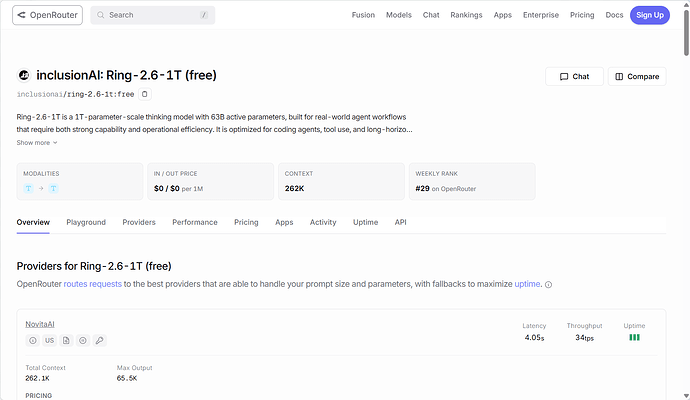Open Fusion in the top navigation
The width and height of the screenshot is (690, 400).
pyautogui.click(x=363, y=15)
